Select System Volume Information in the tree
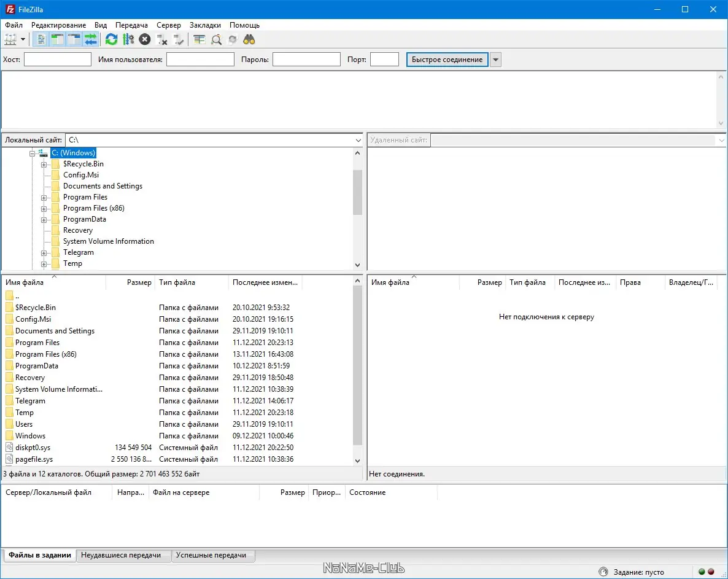The image size is (728, 579). [108, 241]
